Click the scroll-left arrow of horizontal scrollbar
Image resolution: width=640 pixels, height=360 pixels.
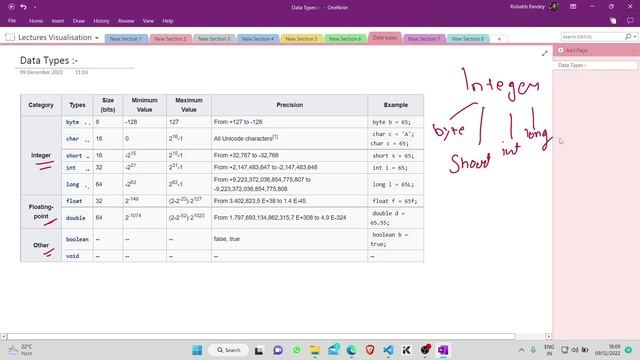(4, 336)
